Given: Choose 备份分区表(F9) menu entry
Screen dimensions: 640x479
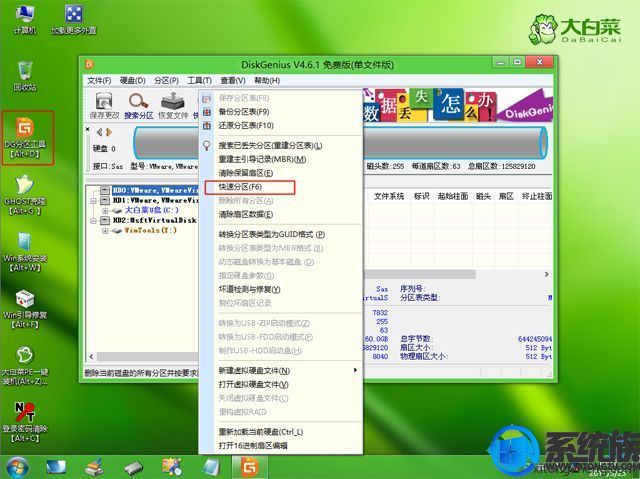Looking at the screenshot, I should tap(281, 112).
